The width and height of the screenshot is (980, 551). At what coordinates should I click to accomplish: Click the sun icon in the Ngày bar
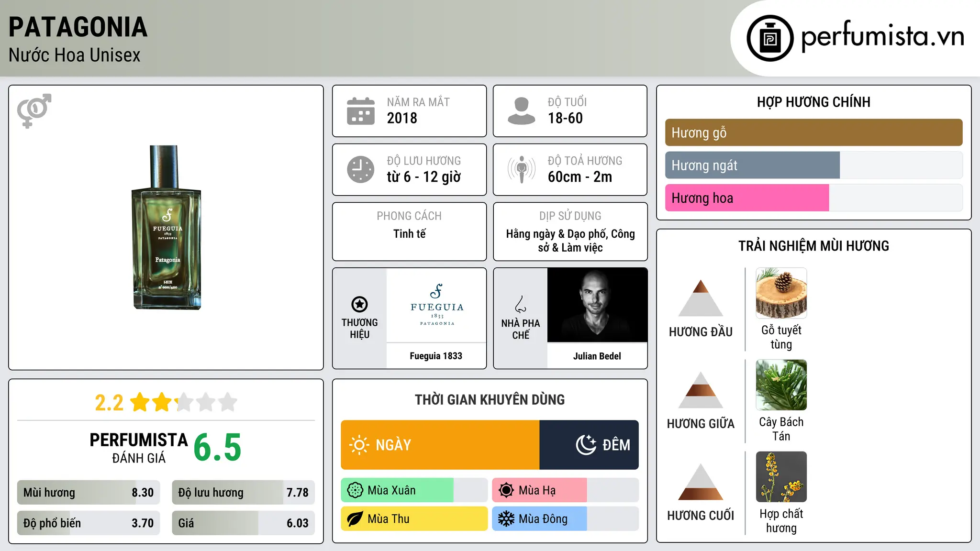(x=359, y=445)
